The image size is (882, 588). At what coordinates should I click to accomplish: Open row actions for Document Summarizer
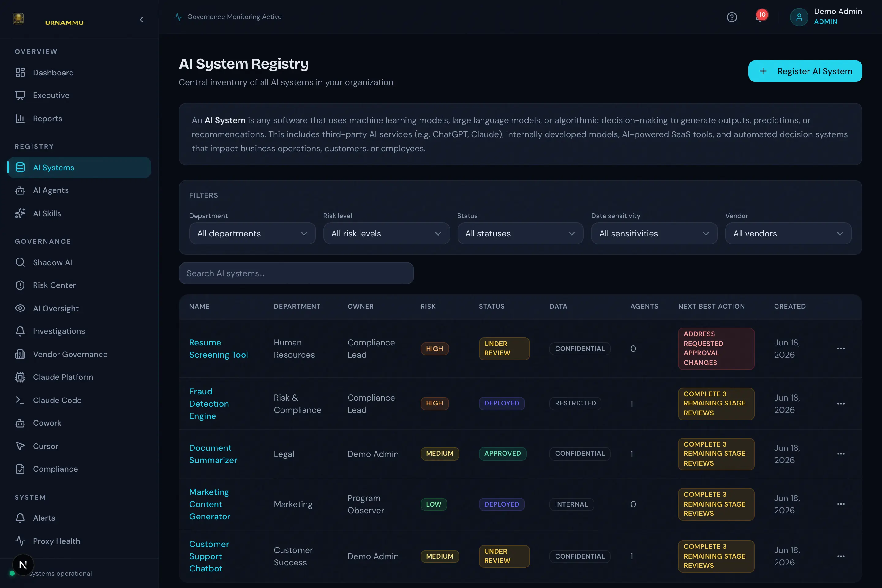point(841,454)
